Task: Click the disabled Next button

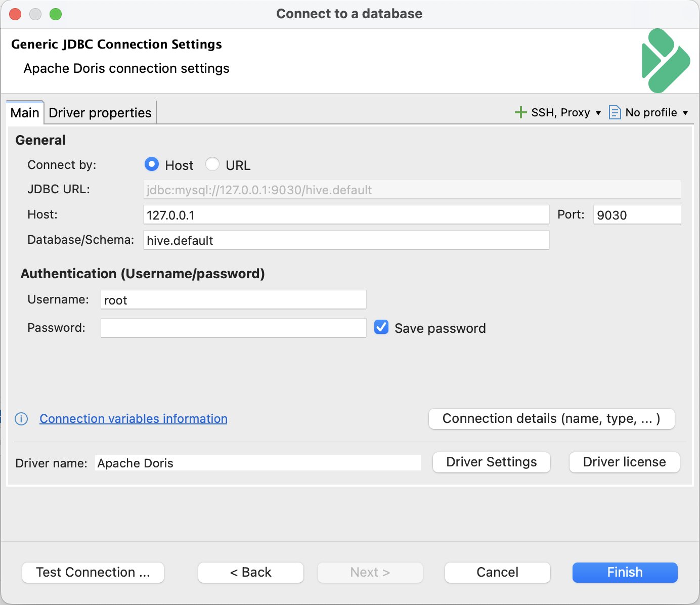Action: pos(370,572)
